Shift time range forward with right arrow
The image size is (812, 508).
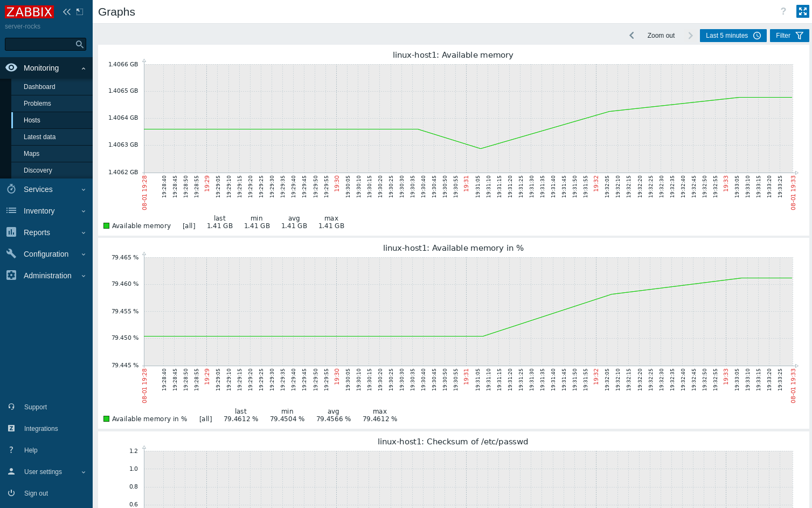point(690,36)
